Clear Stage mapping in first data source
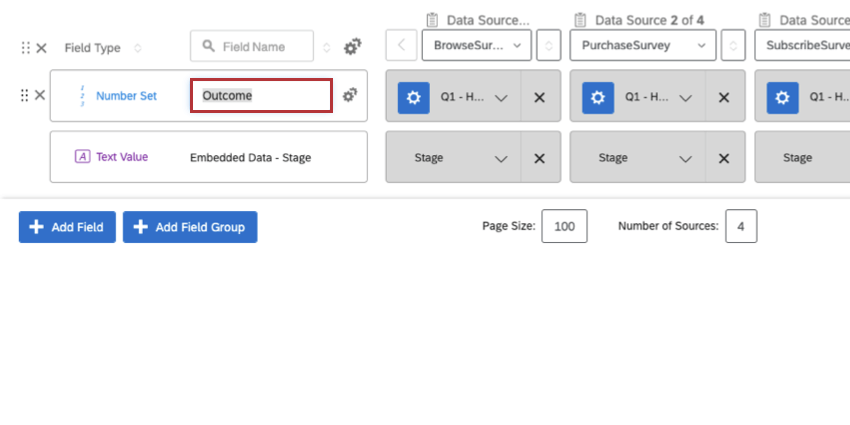The width and height of the screenshot is (850, 425). (539, 158)
